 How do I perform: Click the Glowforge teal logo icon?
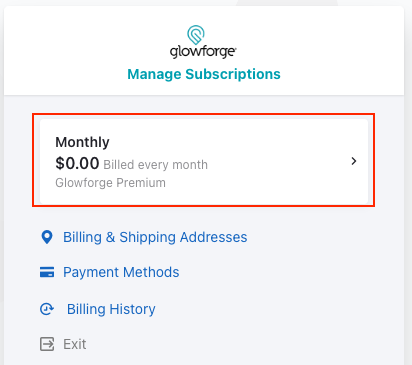pyautogui.click(x=196, y=35)
